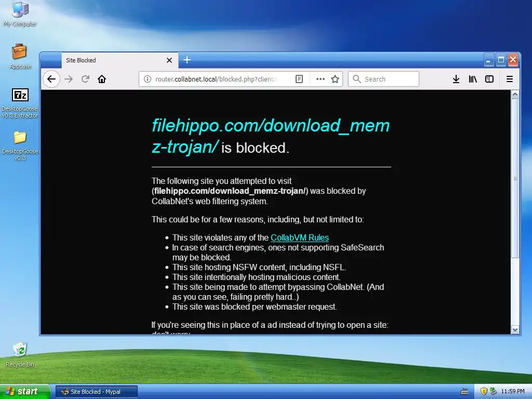Show site information icon in address bar
532x399 pixels.
[x=147, y=79]
